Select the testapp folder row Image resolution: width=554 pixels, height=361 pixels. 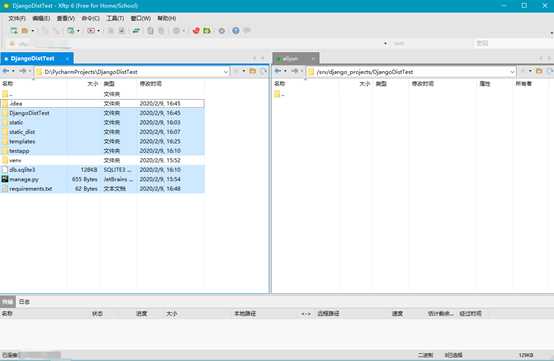coord(102,151)
